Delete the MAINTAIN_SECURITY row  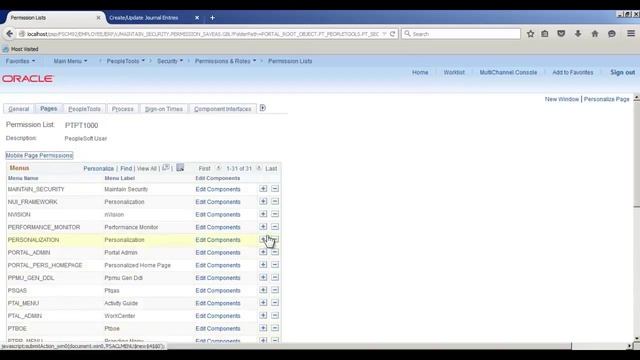click(x=275, y=189)
